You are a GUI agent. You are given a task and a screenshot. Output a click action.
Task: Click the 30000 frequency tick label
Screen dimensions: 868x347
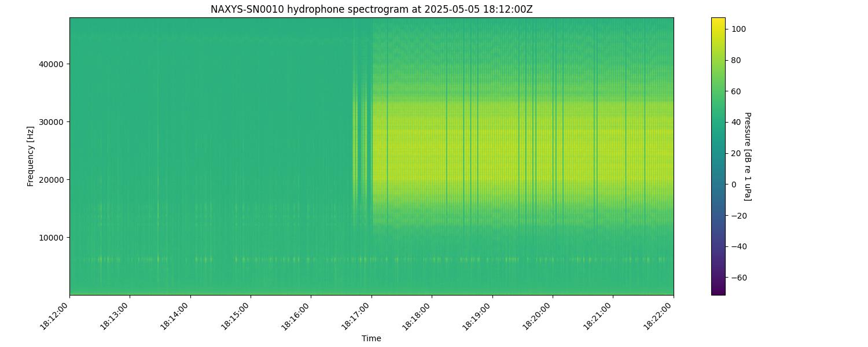click(53, 121)
